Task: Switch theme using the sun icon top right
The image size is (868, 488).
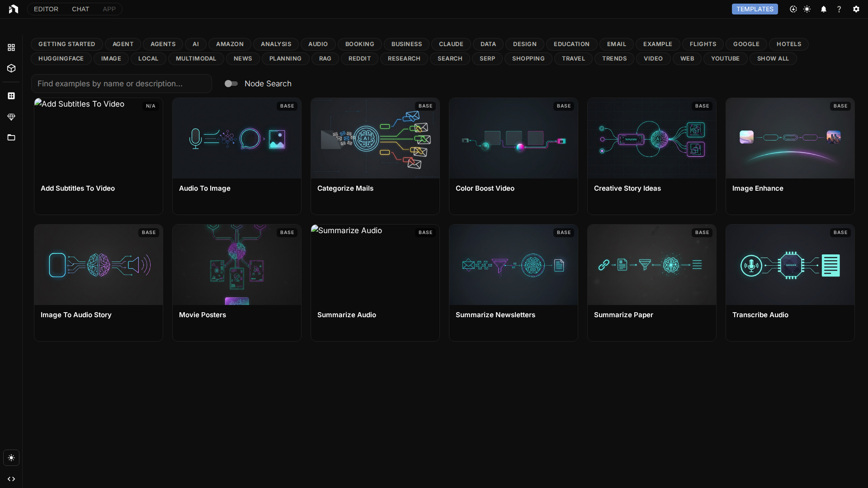Action: [807, 9]
